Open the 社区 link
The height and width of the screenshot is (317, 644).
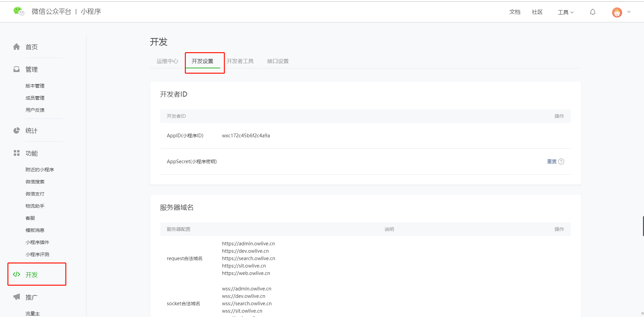pyautogui.click(x=537, y=12)
